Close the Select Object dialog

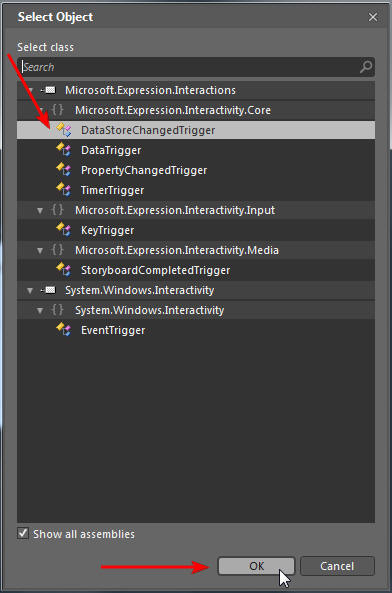point(373,17)
